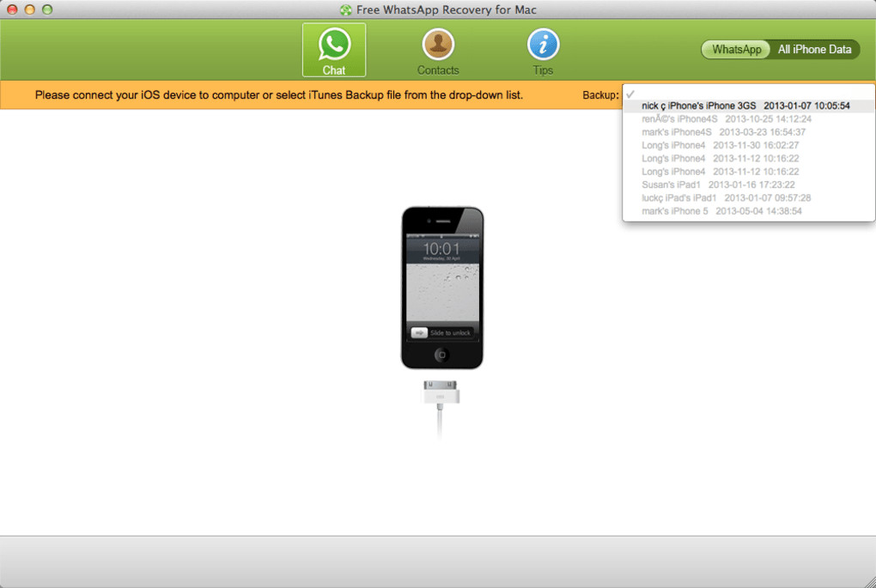Zoom the window with the green button
Image resolution: width=876 pixels, height=588 pixels.
point(47,9)
